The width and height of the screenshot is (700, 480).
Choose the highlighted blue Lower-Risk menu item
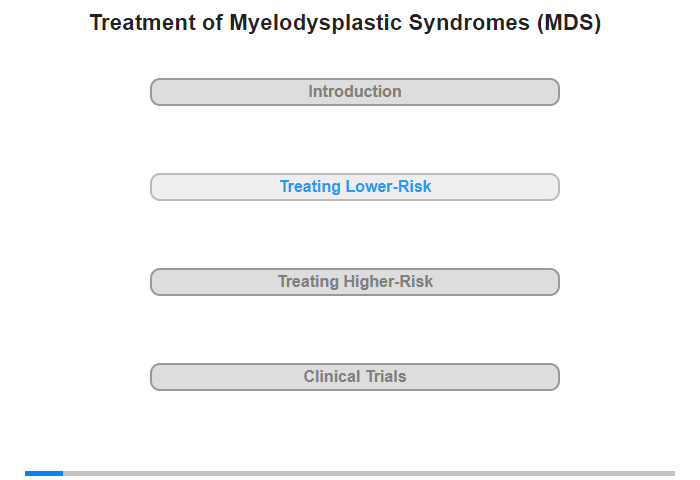(354, 187)
